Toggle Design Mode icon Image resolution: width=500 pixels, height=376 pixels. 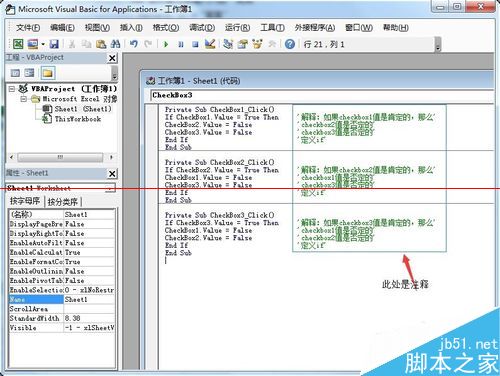[210, 44]
